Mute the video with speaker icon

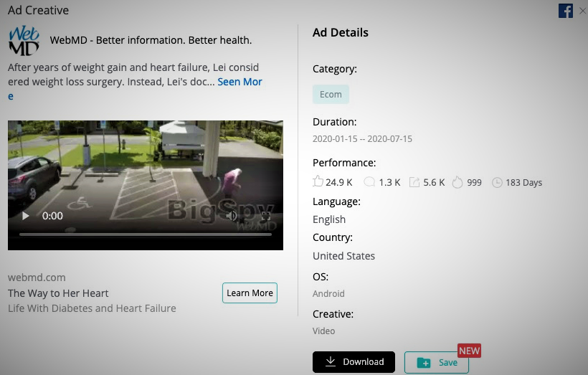(x=232, y=216)
